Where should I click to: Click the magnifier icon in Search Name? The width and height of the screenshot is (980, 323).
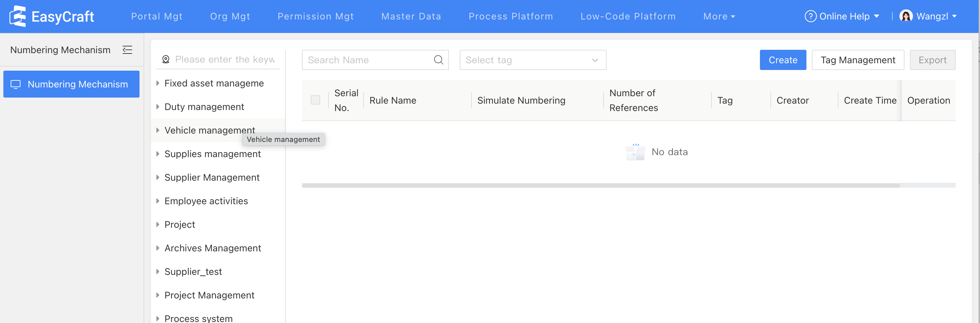click(438, 60)
